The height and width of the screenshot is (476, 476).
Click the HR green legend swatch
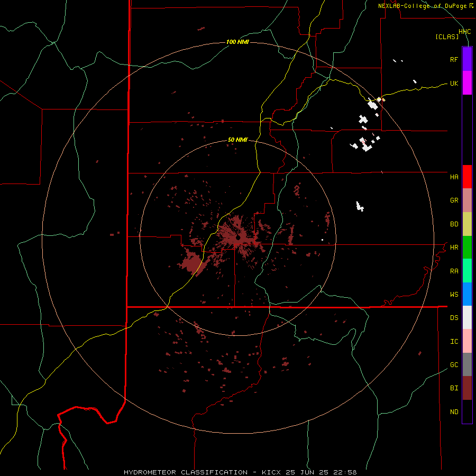(467, 248)
